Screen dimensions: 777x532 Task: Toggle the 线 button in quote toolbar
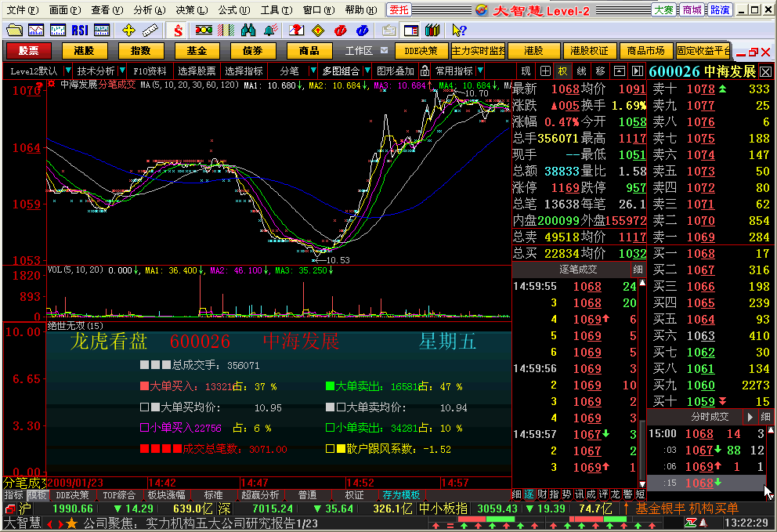point(582,71)
